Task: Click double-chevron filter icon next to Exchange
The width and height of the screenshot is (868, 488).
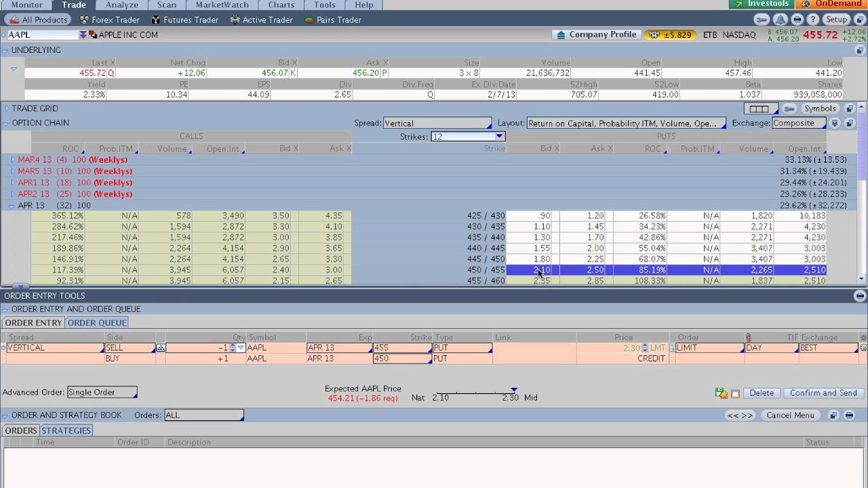Action: pyautogui.click(x=835, y=123)
